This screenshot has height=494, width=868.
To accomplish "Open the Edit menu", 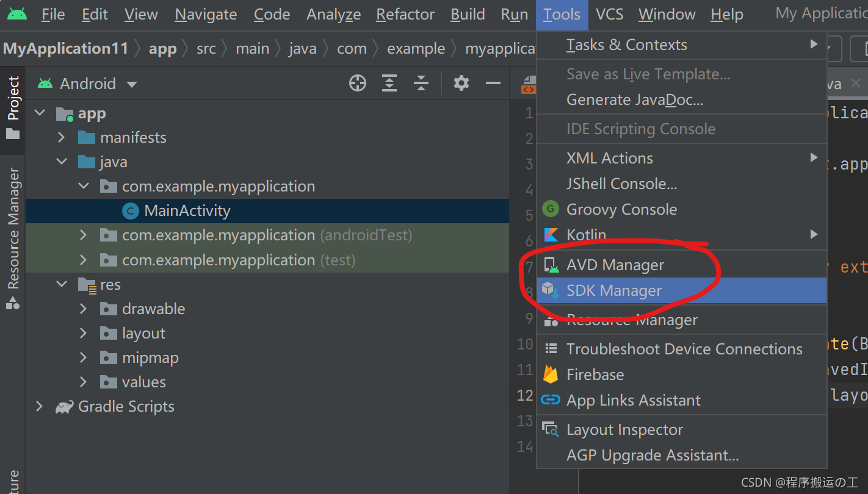I will pyautogui.click(x=95, y=15).
